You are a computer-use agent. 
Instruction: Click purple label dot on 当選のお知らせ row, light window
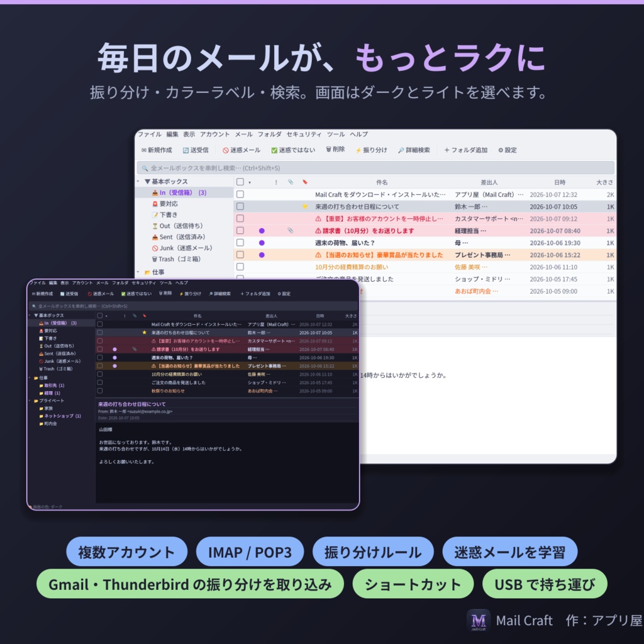click(262, 255)
